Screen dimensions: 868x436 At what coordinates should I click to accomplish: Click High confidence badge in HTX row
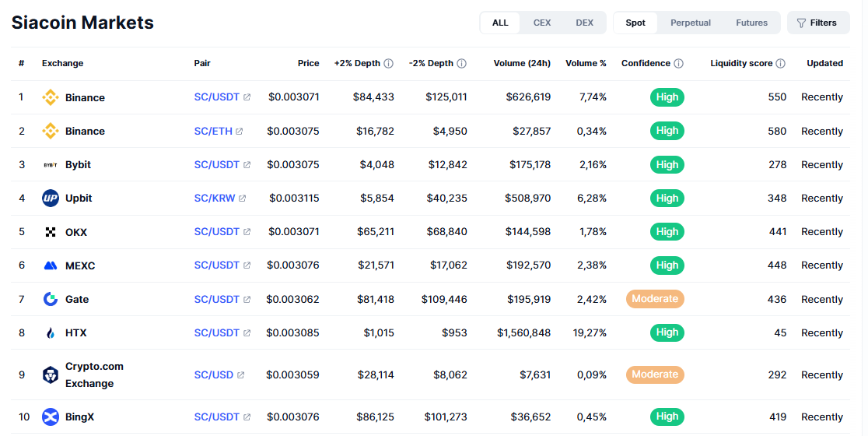(667, 333)
